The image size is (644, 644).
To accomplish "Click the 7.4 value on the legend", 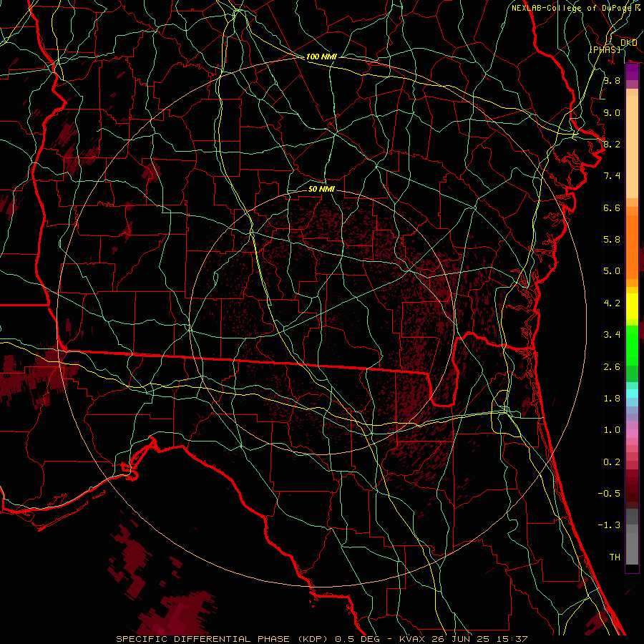I will [x=612, y=176].
